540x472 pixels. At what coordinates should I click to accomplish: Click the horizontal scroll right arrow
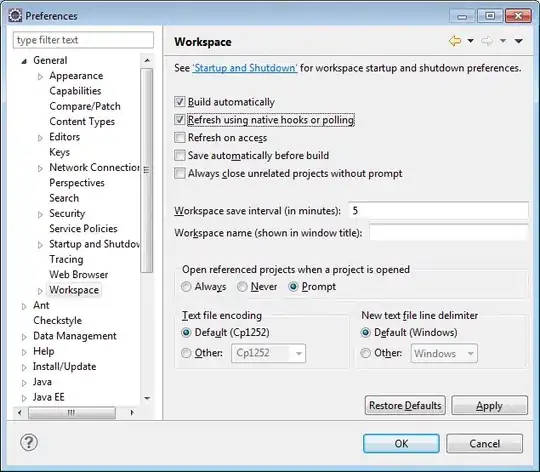point(132,412)
